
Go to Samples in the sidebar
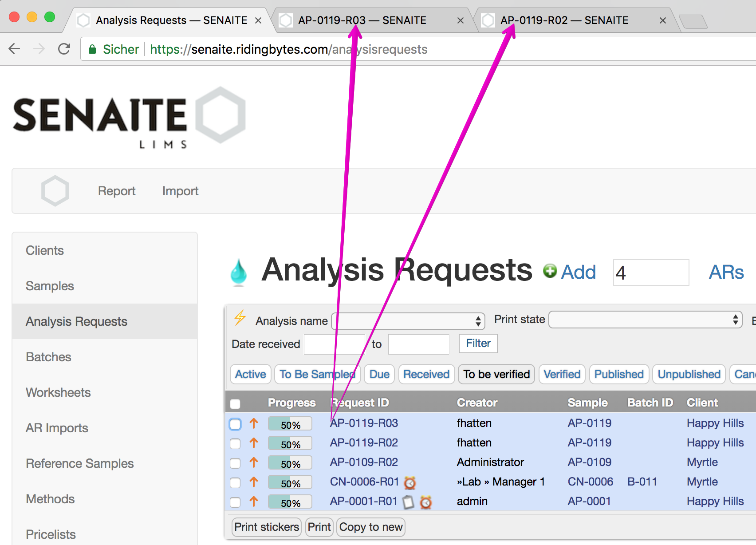105,286
